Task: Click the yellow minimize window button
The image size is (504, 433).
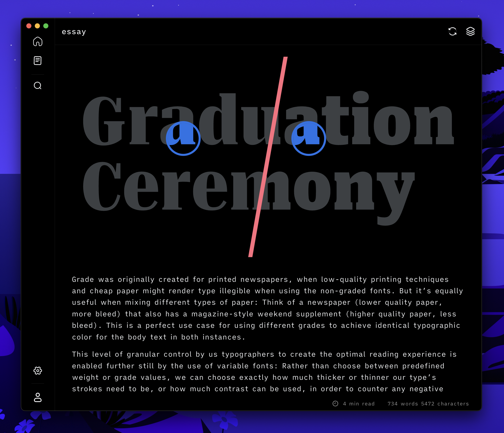Action: 38,26
